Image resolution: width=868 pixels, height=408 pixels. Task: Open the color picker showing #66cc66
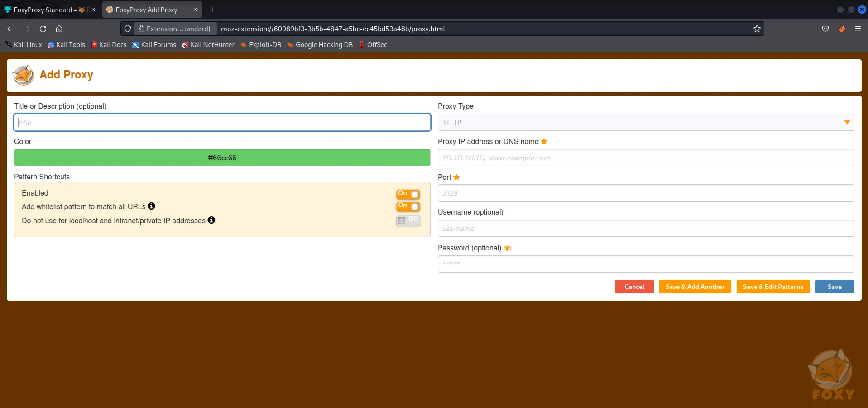222,158
